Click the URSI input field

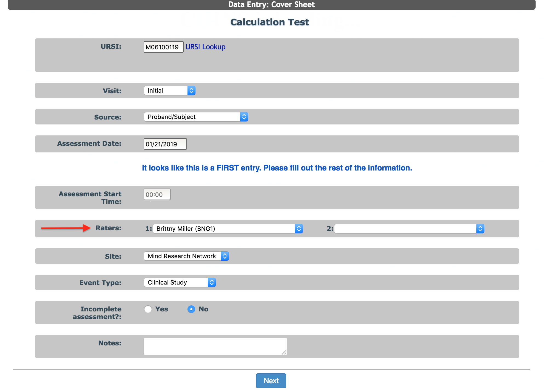[x=163, y=47]
